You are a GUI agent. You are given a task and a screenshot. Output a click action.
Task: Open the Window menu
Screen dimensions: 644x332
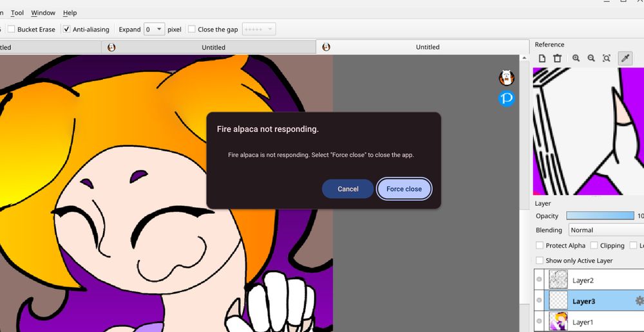coord(43,13)
